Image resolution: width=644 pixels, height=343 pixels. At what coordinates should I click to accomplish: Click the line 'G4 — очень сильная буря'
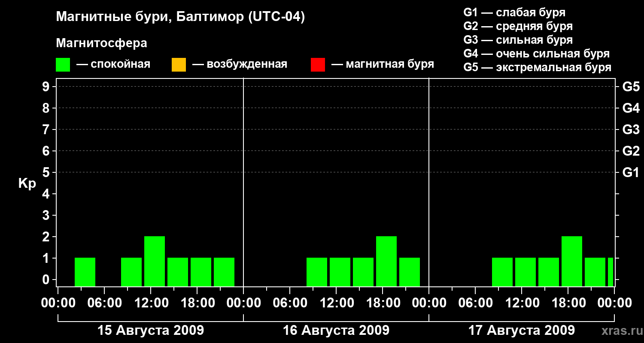[537, 54]
